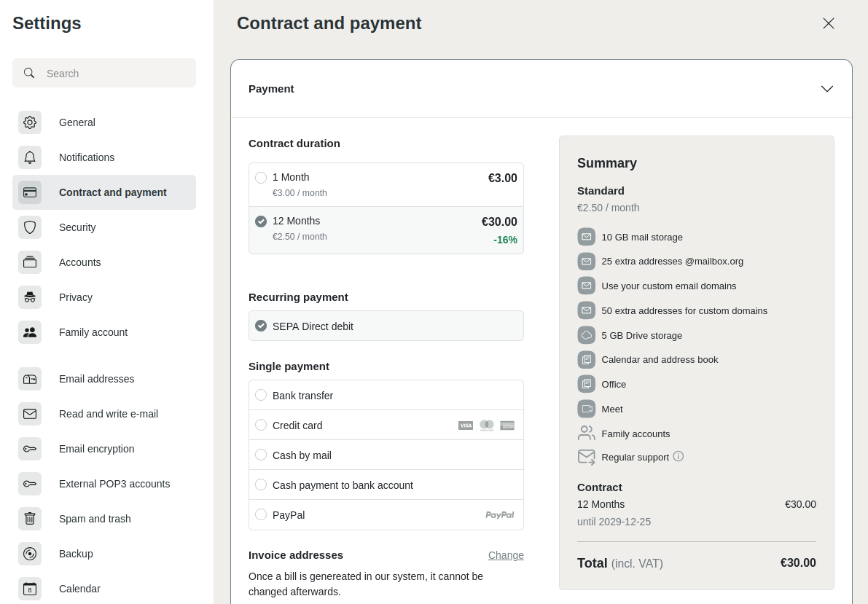The image size is (868, 604).
Task: Choose the Bank transfer radio option
Action: (x=261, y=395)
